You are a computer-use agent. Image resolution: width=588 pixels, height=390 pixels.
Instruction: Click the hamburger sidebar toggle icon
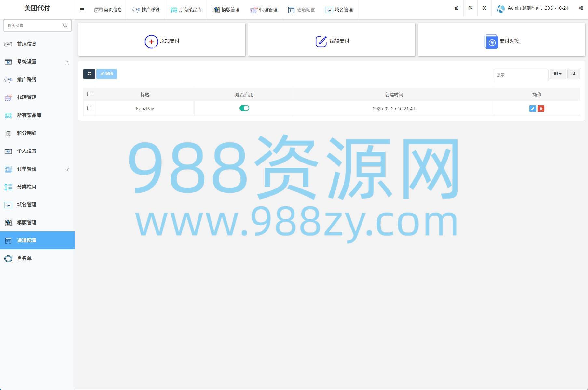(x=82, y=10)
